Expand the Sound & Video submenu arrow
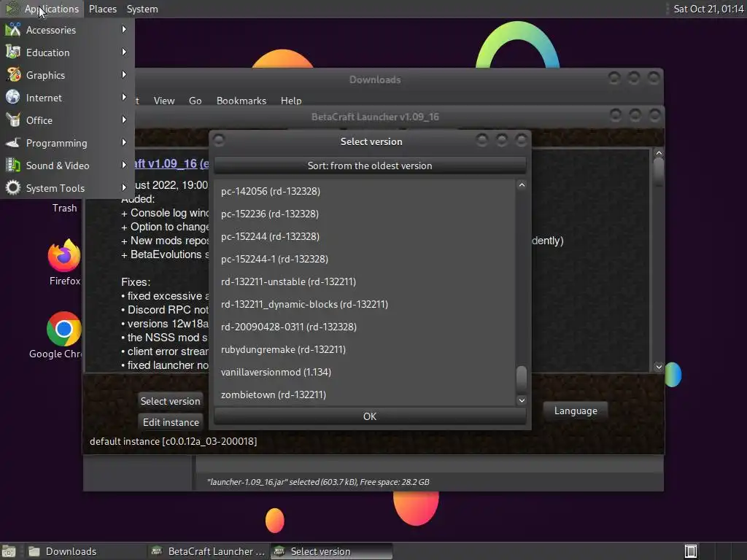This screenshot has width=747, height=560. 124,166
